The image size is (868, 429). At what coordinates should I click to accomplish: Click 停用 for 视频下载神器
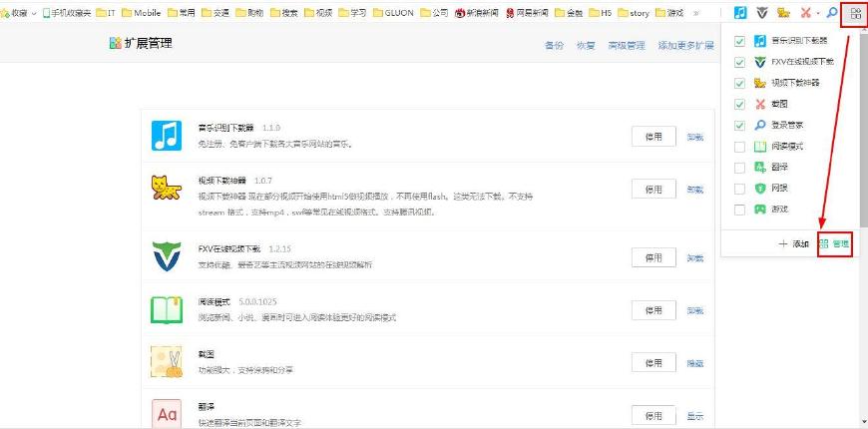coord(653,189)
